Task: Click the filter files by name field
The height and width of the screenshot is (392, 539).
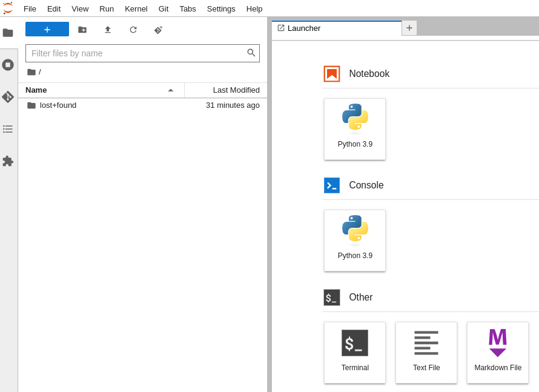Action: (x=136, y=53)
